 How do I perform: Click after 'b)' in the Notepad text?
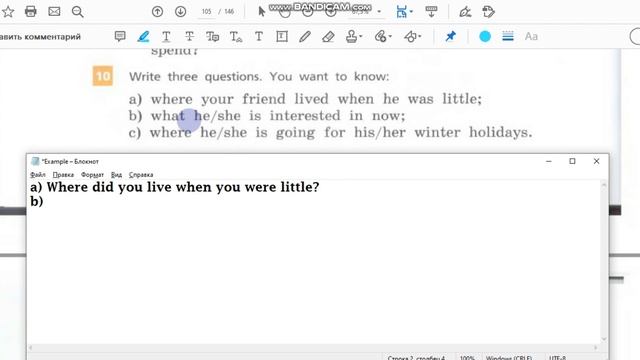(x=44, y=202)
